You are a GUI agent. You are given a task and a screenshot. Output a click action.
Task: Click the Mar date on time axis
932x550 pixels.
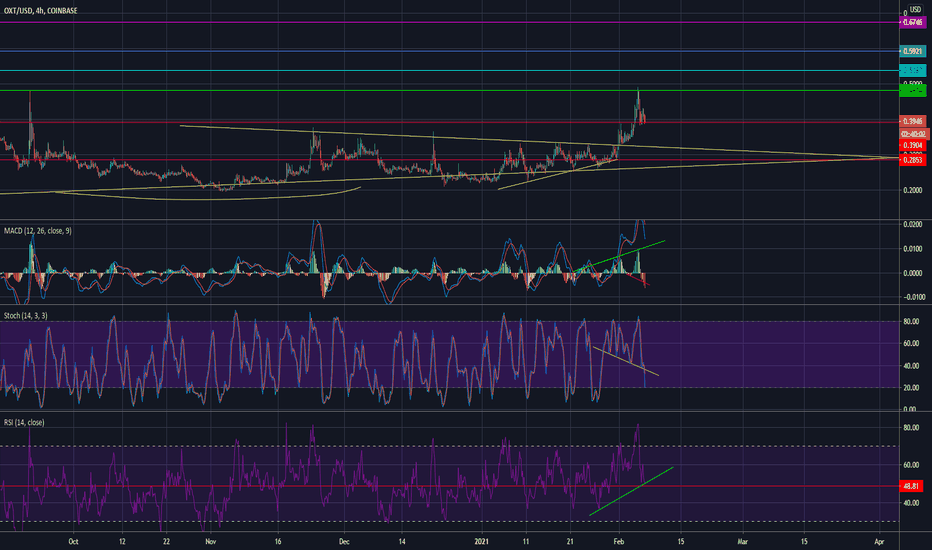click(x=742, y=542)
